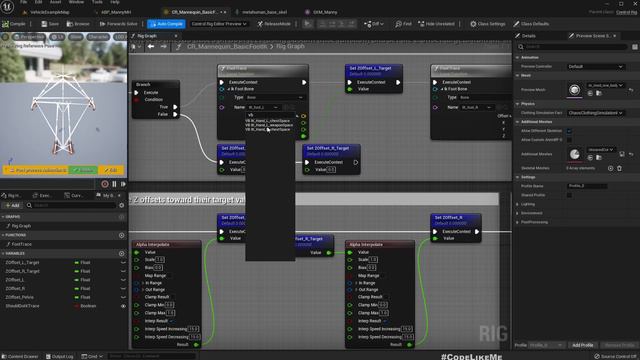The width and height of the screenshot is (640, 360).
Task: Click the ReleaseMode button
Action: (x=274, y=24)
